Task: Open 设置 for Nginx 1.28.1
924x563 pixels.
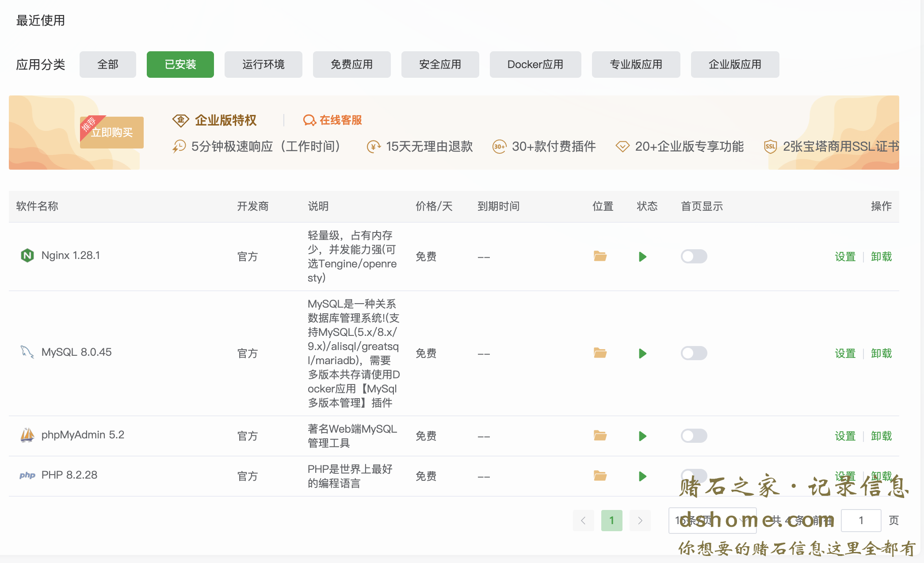Action: pos(845,257)
